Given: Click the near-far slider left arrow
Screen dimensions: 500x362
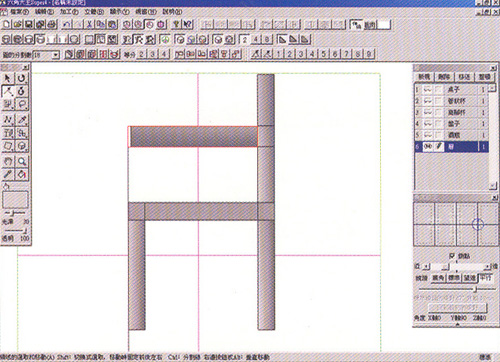Looking at the screenshot, I should pos(426,267).
